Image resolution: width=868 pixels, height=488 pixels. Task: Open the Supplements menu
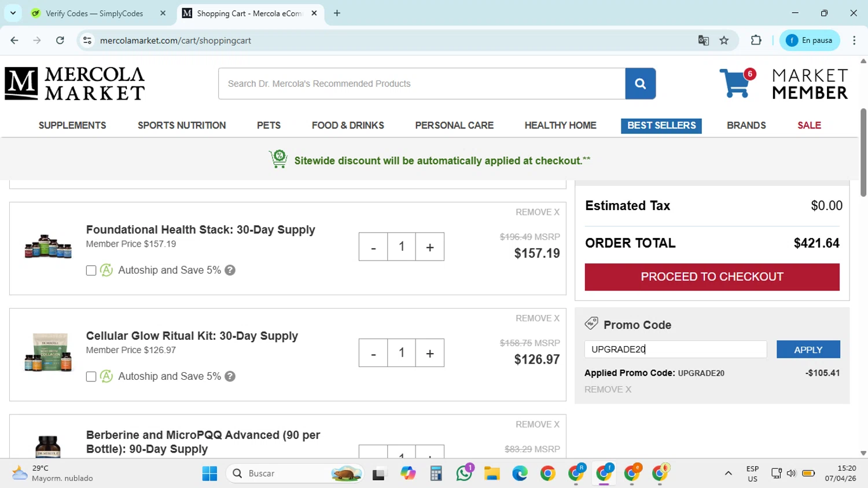(x=72, y=126)
